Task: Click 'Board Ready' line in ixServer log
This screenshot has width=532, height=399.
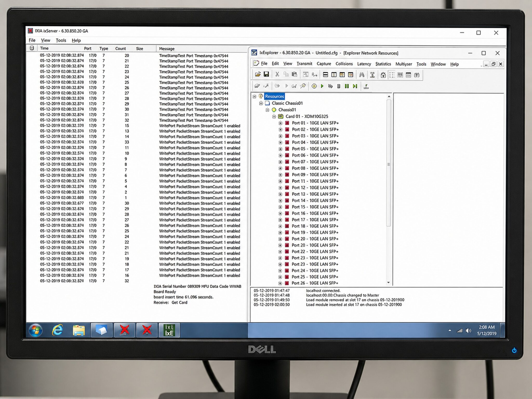Action: 165,292
